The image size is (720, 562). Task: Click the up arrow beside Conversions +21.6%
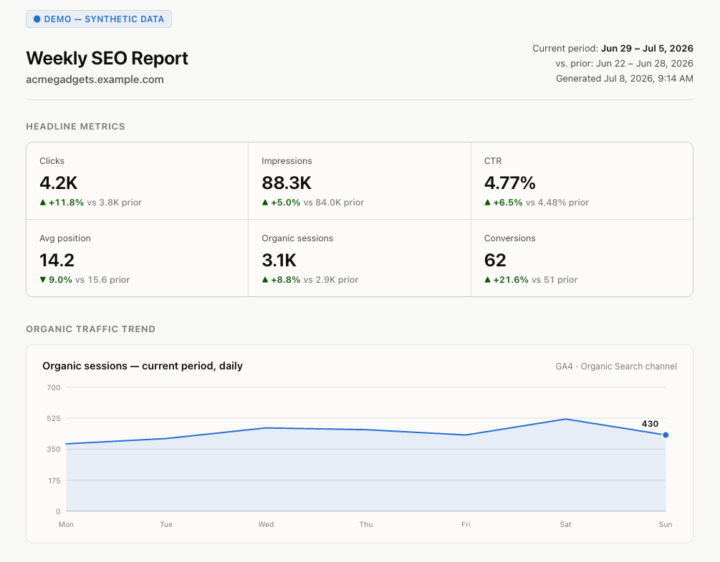click(488, 280)
